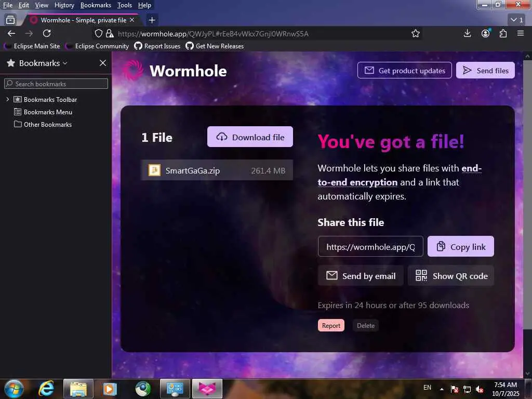532x399 pixels.
Task: Open a new tab
Action: pyautogui.click(x=152, y=20)
